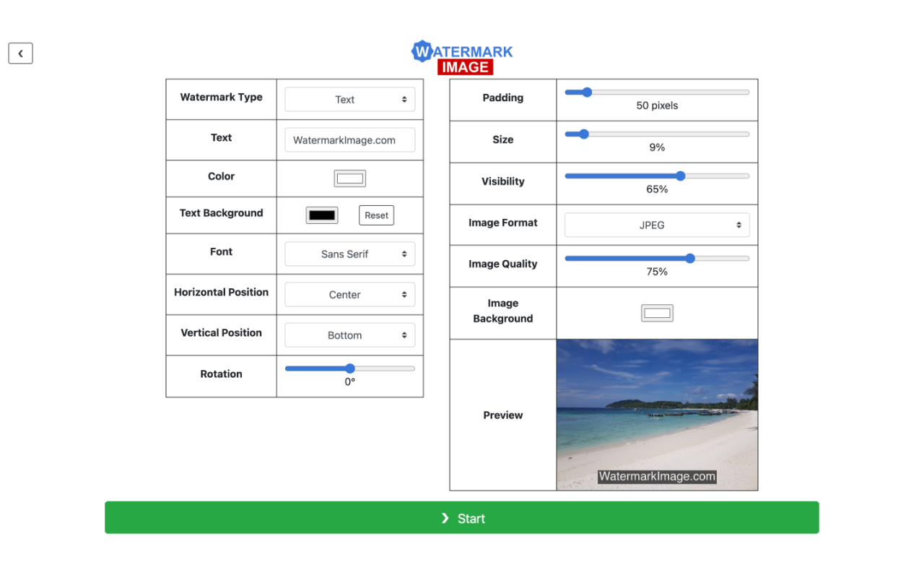Screen dimensions: 924x578
Task: Open the Watermark Type dropdown
Action: click(349, 100)
